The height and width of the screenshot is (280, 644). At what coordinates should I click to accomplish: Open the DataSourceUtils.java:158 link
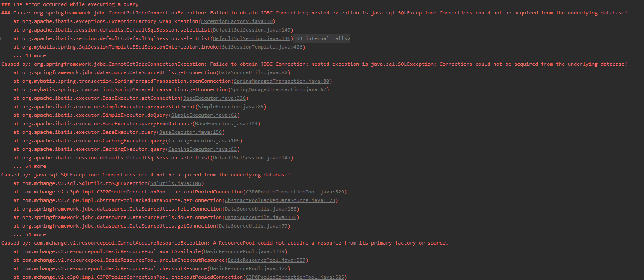[261, 209]
